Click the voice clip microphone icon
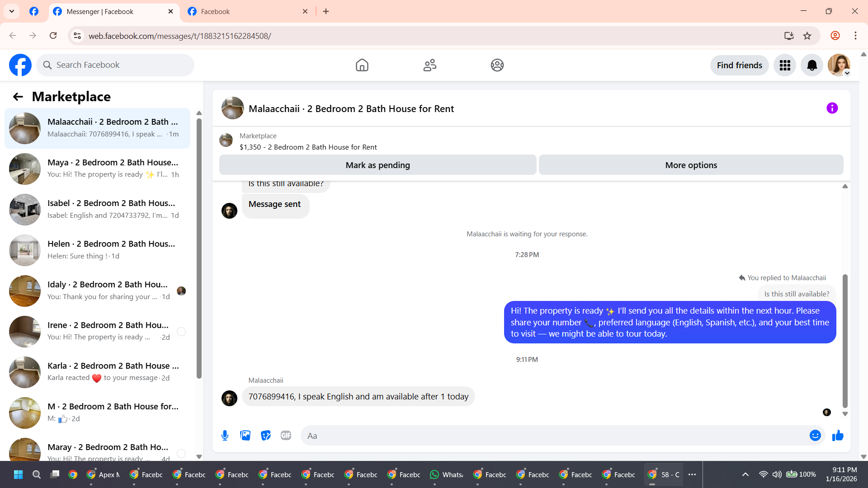868x488 pixels. click(x=225, y=436)
